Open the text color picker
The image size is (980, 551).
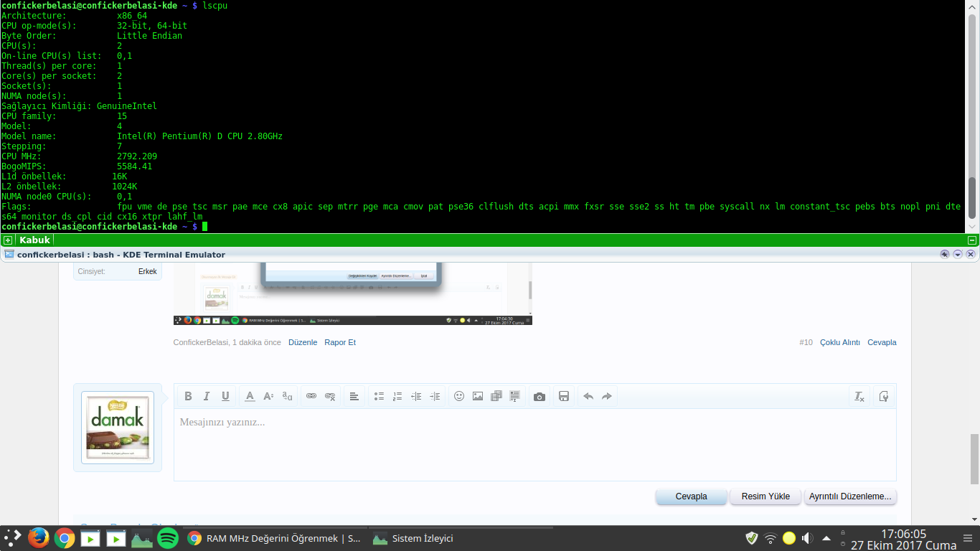point(250,396)
